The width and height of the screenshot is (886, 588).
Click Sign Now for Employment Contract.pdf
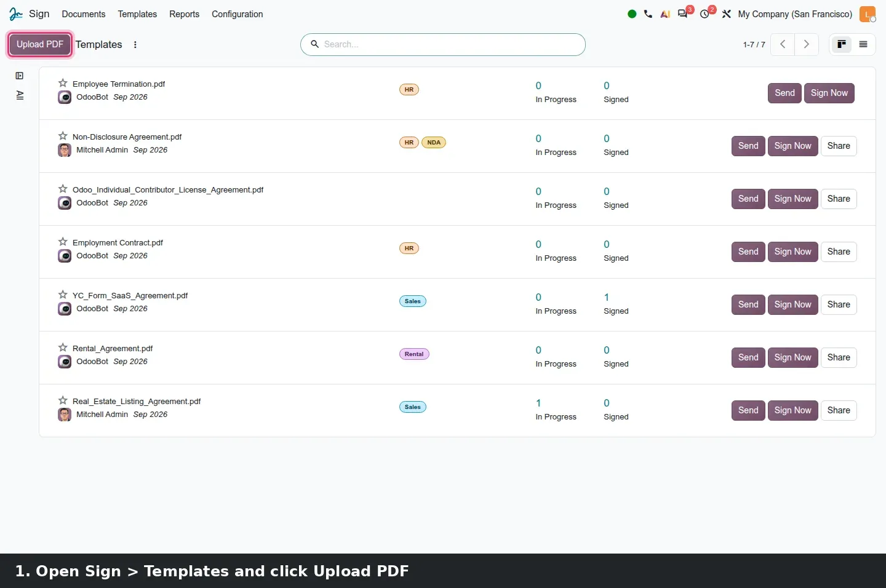[793, 252]
